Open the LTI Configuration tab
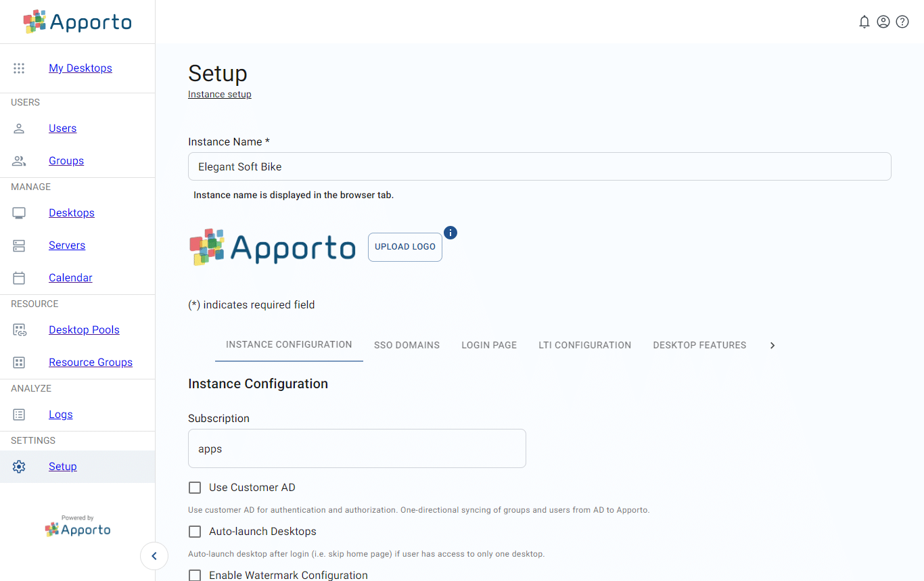 (x=584, y=345)
